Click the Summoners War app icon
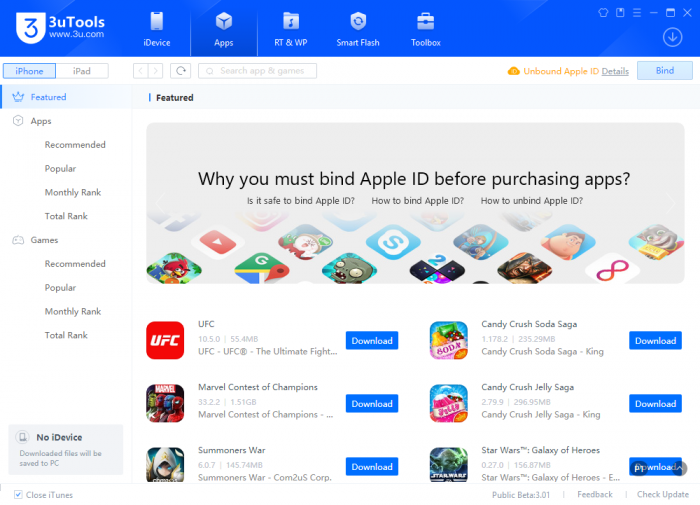This screenshot has width=700, height=505. [165, 465]
